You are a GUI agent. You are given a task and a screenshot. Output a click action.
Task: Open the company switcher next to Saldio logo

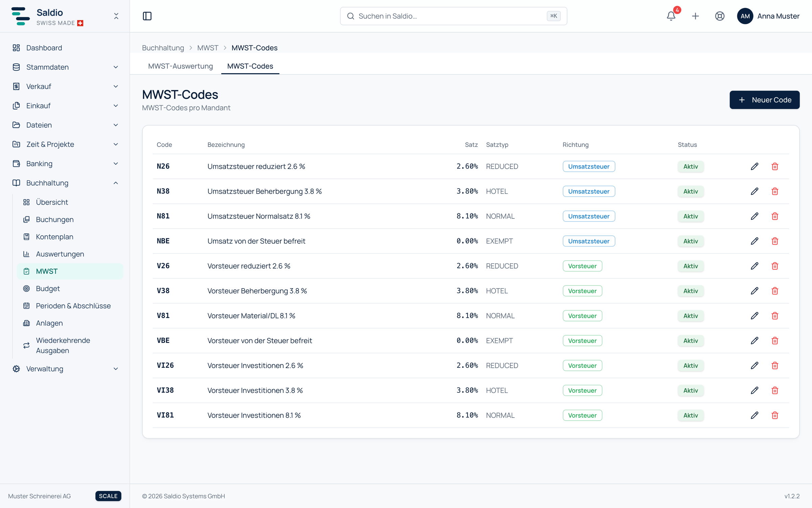click(116, 16)
